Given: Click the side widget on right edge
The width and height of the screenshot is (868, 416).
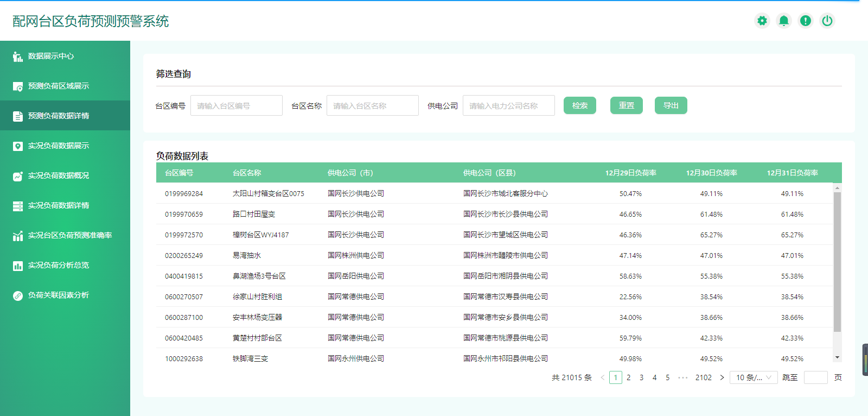Looking at the screenshot, I should 865,360.
